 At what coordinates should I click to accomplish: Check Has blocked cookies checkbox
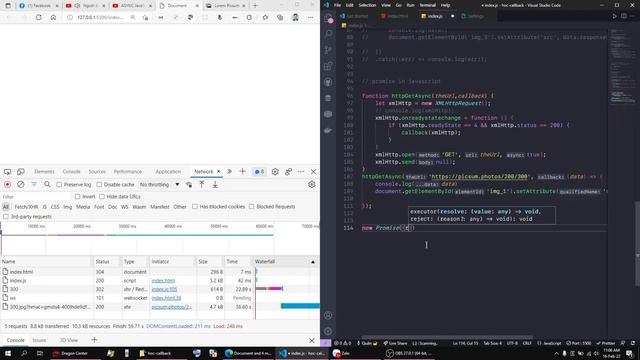(195, 207)
